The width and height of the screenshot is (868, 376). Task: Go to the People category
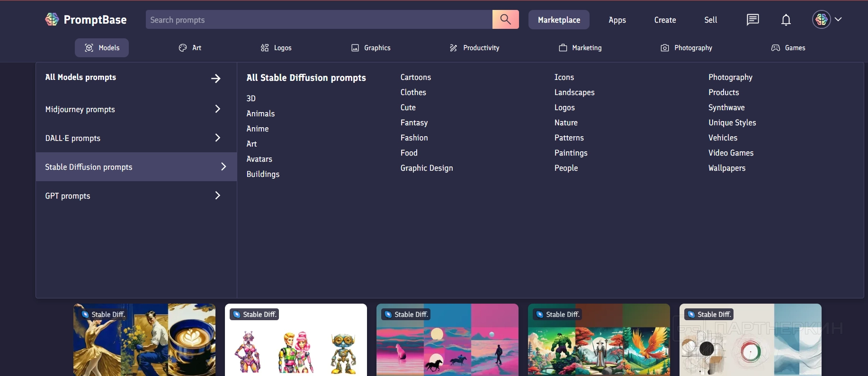(566, 168)
